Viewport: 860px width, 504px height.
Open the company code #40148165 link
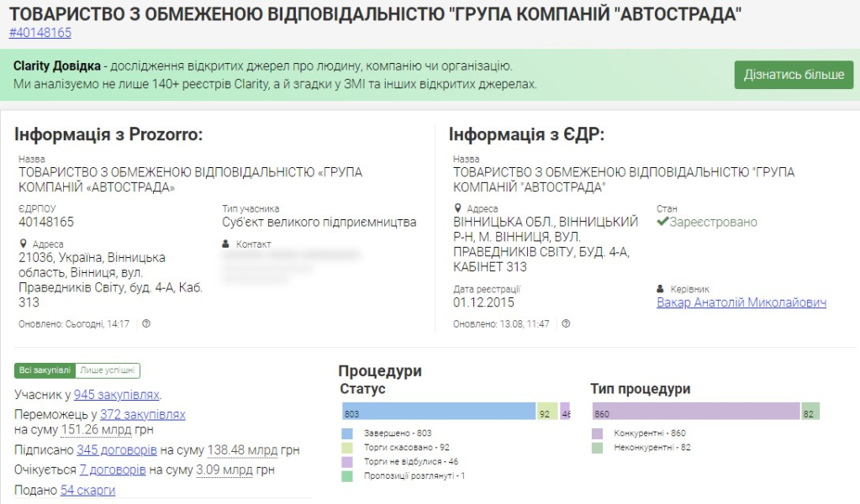[x=40, y=33]
